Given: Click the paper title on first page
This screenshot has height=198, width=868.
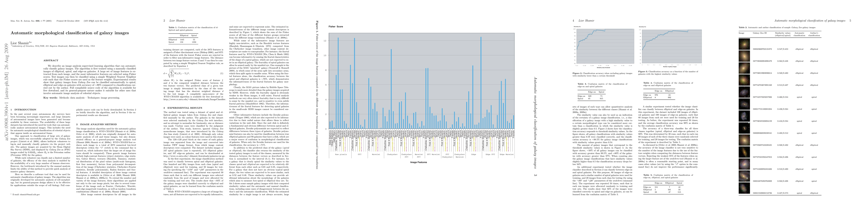Looking at the screenshot, I should tap(70, 33).
